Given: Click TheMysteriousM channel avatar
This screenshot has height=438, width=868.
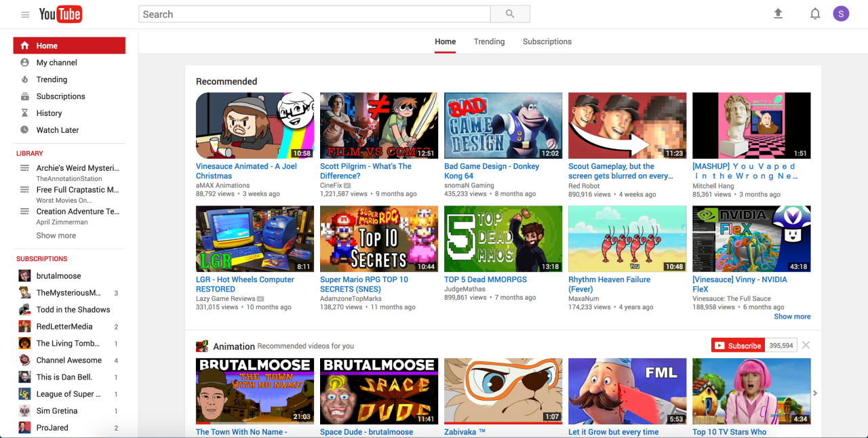Looking at the screenshot, I should pyautogui.click(x=24, y=293).
